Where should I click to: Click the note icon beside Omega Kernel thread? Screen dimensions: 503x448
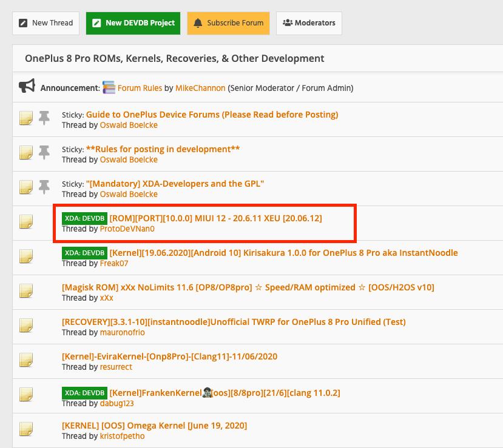26,429
